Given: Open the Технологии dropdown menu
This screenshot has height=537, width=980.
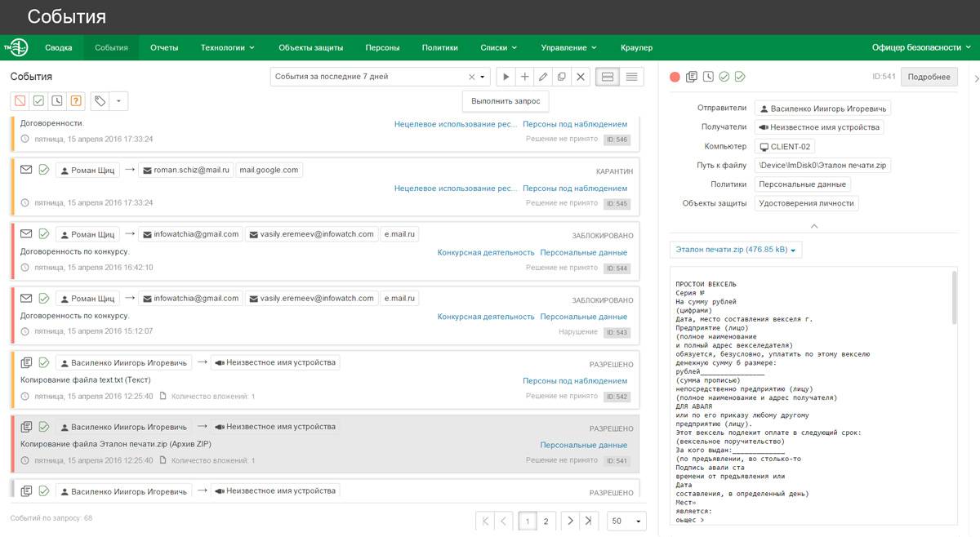Looking at the screenshot, I should 228,47.
